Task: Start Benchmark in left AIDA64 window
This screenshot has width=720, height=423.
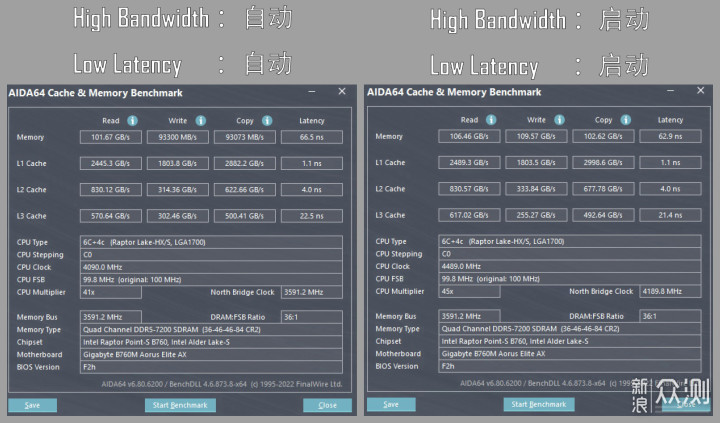Action: (180, 405)
